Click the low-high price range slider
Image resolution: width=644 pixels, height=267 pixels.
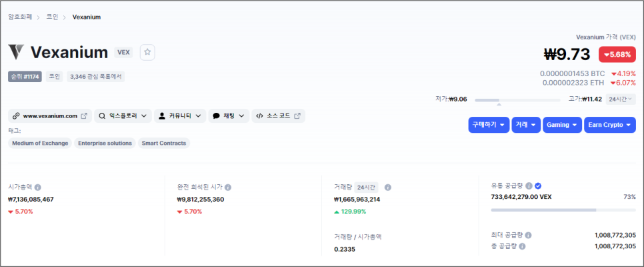click(517, 100)
